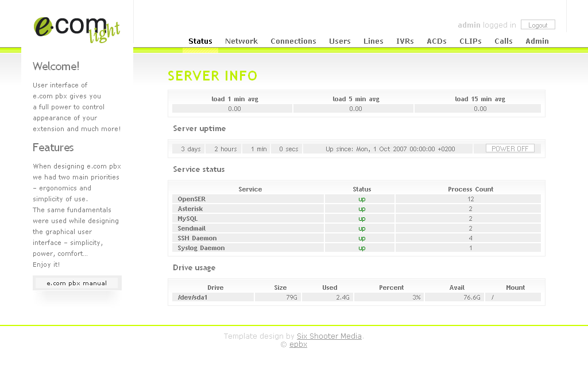Click the percent value 3%

416,297
